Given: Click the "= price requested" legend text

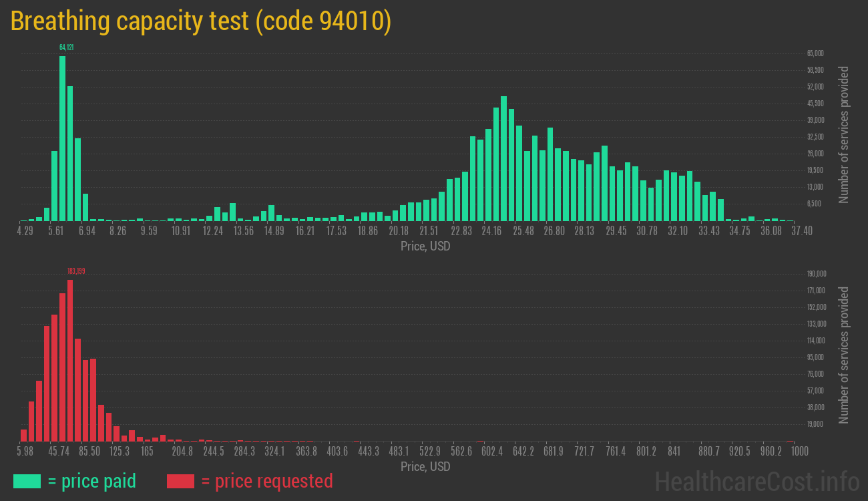Looking at the screenshot, I should point(266,481).
